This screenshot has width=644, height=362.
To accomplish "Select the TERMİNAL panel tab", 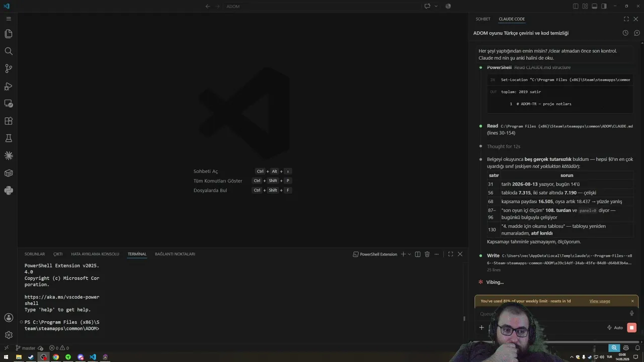I will tap(137, 254).
